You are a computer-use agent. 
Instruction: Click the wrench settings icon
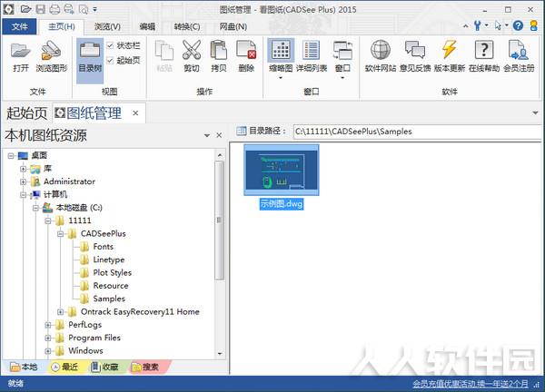[478, 25]
